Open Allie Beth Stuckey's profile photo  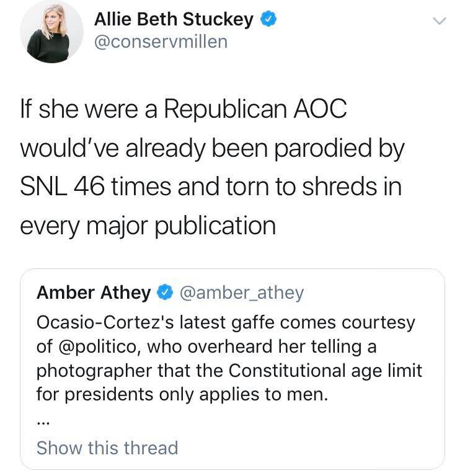tap(52, 31)
